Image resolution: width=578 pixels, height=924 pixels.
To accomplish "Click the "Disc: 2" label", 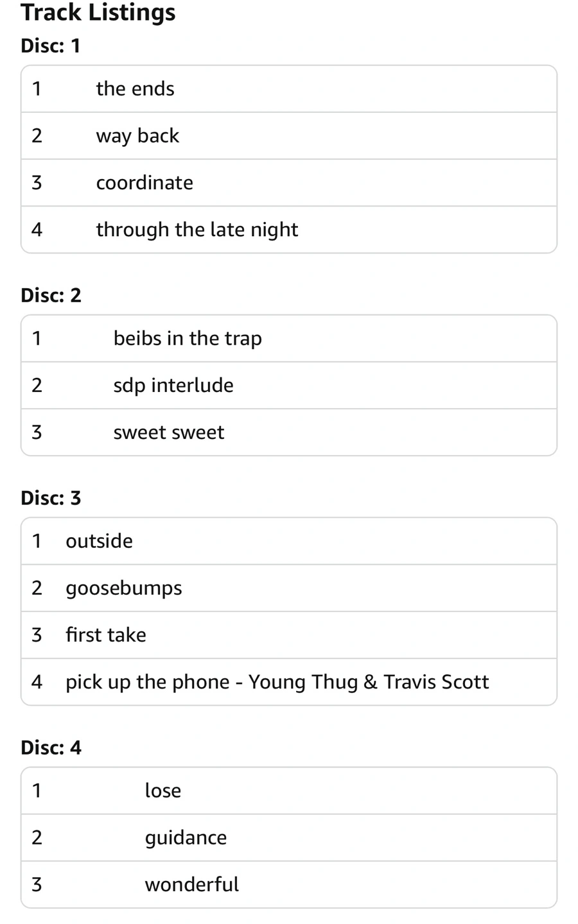I will click(51, 295).
